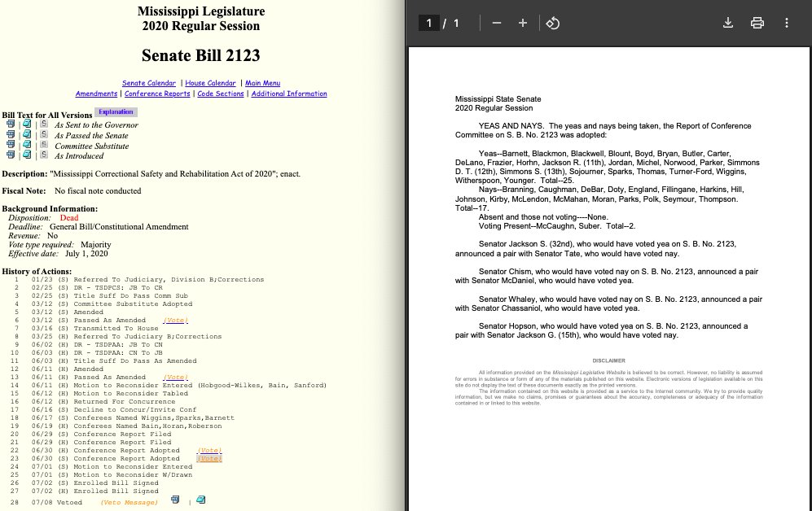Rotate the PDF counterclockwise
Viewport: 812px width, 511px height.
click(x=552, y=24)
